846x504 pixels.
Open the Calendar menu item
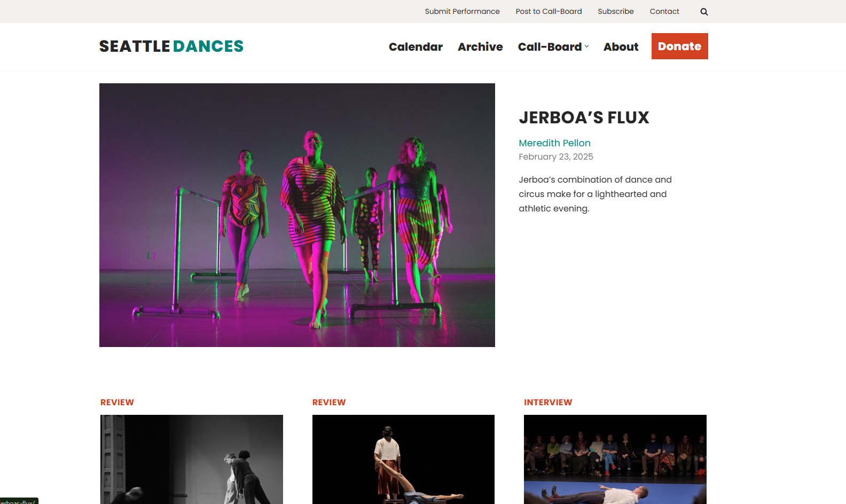coord(416,47)
